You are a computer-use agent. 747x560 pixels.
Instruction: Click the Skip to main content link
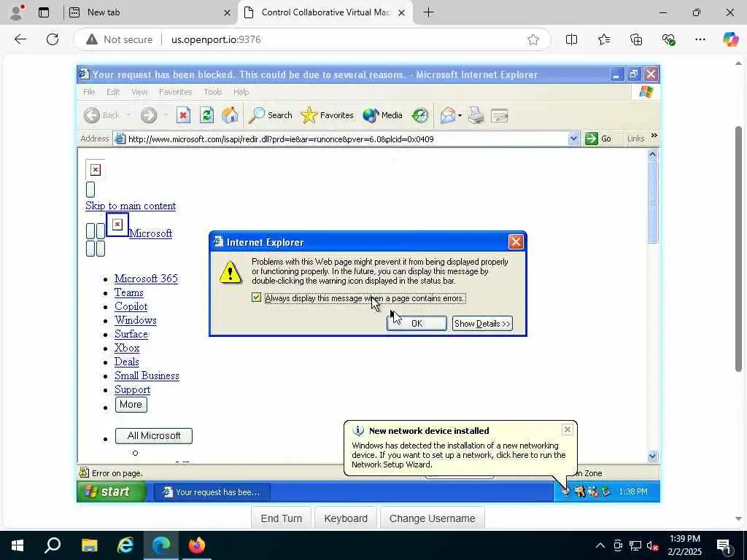[x=131, y=206]
